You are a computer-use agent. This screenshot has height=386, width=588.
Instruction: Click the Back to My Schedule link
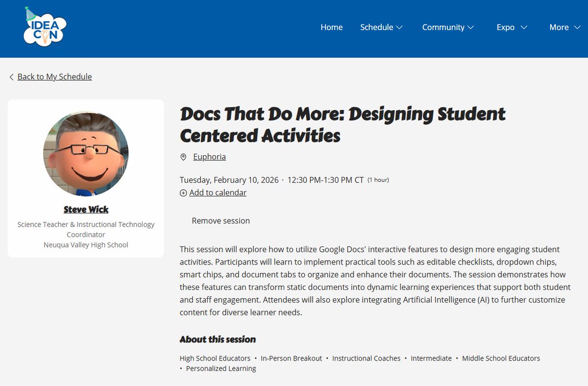pos(54,76)
